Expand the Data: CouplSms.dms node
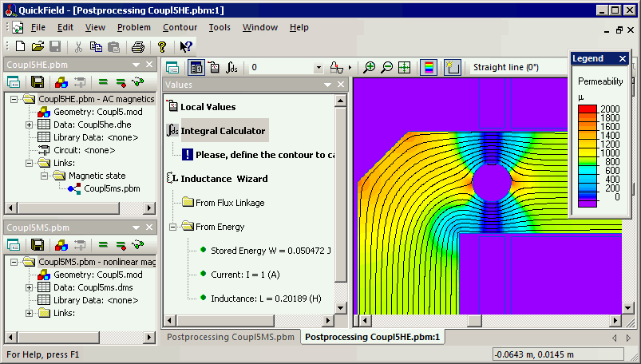641x364 pixels. tap(29, 287)
